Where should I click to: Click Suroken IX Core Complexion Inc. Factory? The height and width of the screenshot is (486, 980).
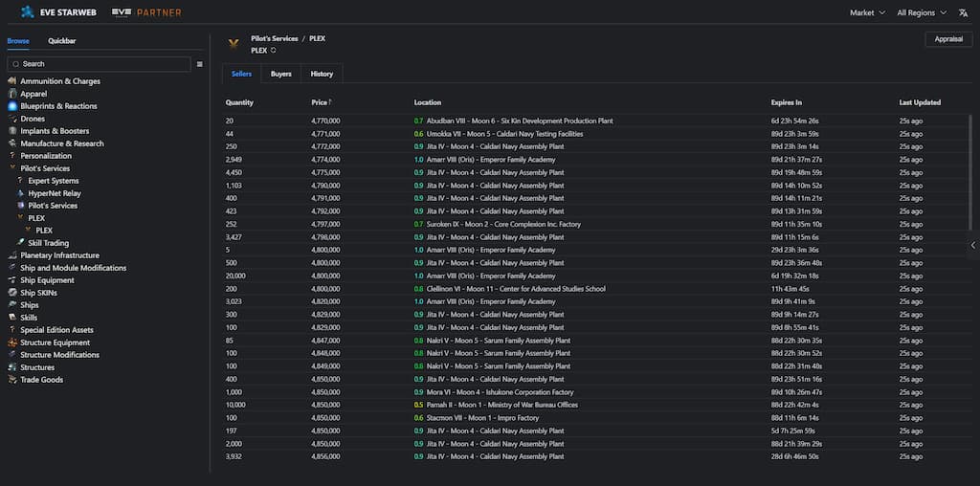(x=503, y=224)
